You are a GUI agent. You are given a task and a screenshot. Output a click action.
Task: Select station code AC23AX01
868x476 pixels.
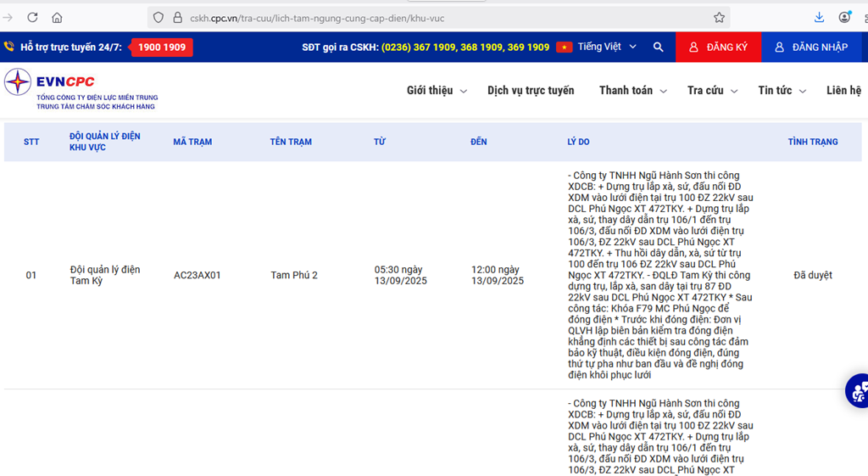pos(197,275)
